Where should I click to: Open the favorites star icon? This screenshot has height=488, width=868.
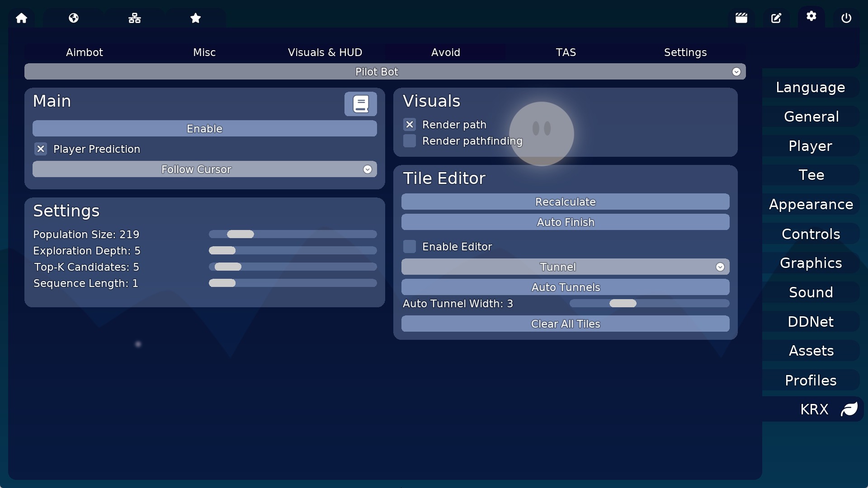click(195, 18)
